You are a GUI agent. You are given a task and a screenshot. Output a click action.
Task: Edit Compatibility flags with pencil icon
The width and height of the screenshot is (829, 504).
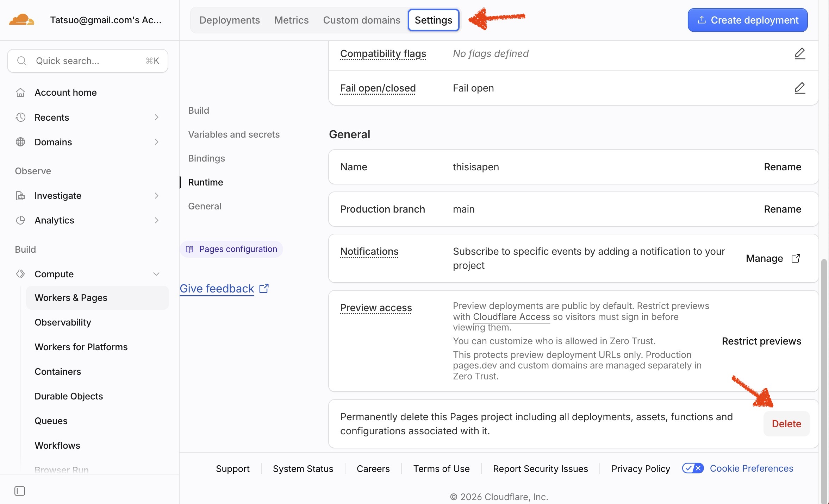pyautogui.click(x=800, y=53)
